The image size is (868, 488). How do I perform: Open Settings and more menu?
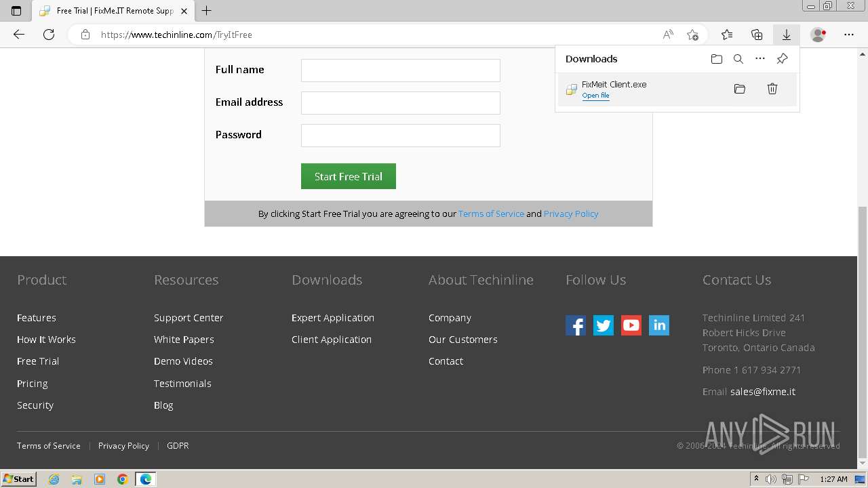point(849,35)
